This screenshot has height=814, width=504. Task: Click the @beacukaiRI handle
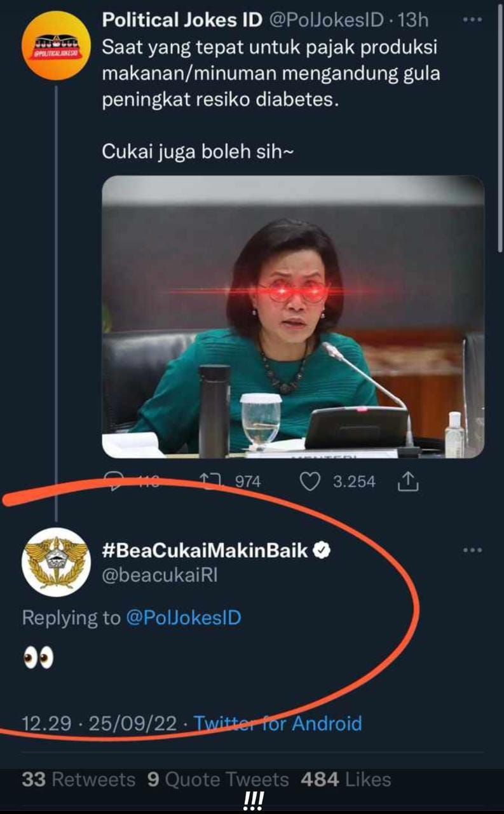coord(160,575)
